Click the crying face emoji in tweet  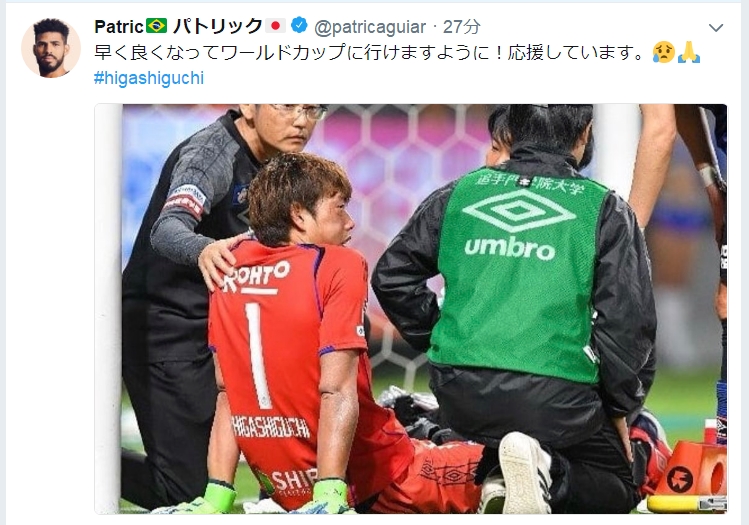(664, 52)
